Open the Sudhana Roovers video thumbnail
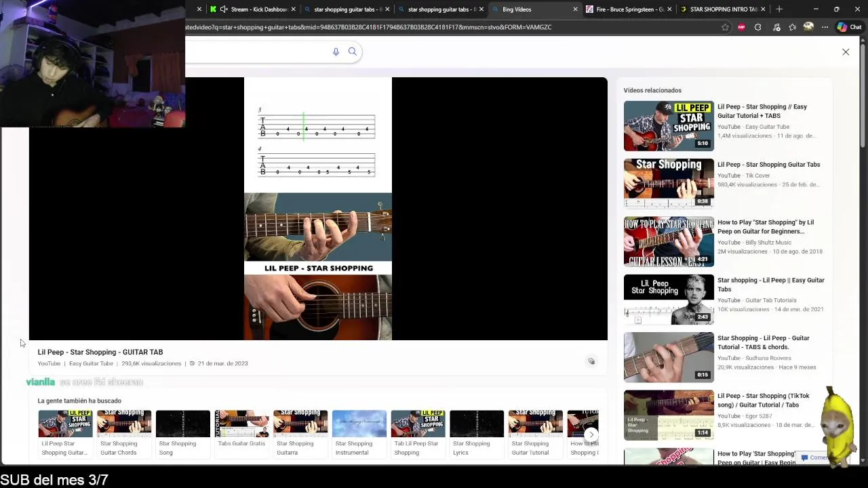Viewport: 868px width, 488px height. point(669,357)
